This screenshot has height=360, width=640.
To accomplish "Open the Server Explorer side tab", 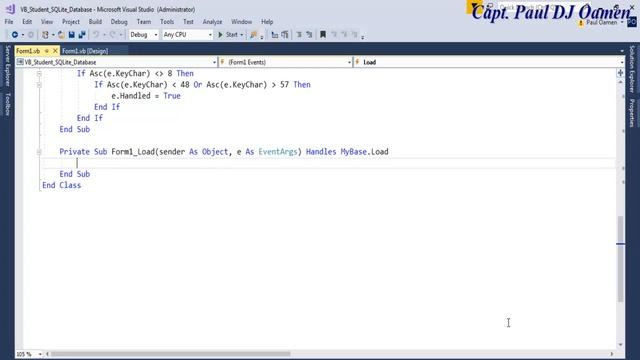I will (x=7, y=66).
